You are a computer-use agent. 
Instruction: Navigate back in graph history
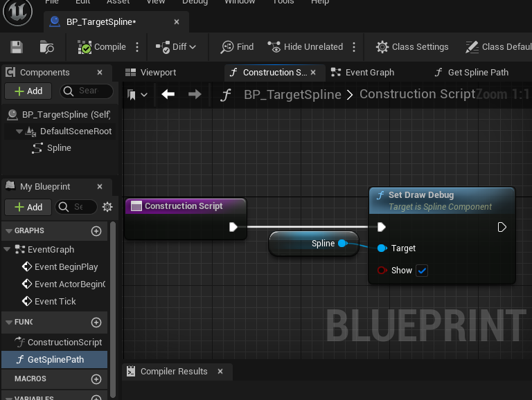tap(168, 94)
